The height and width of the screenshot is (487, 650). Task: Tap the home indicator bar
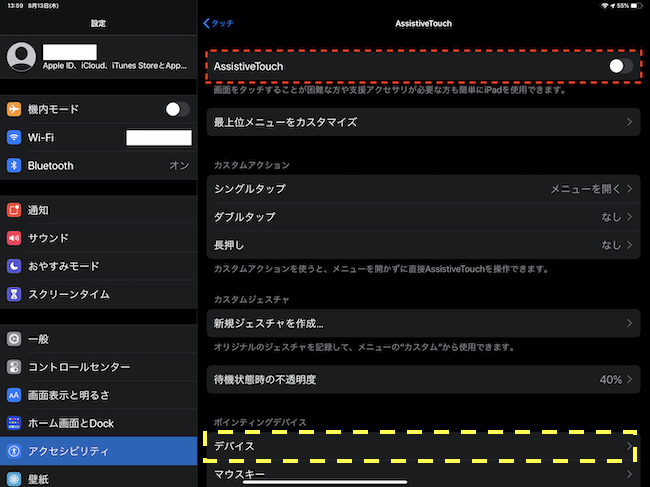[325, 482]
